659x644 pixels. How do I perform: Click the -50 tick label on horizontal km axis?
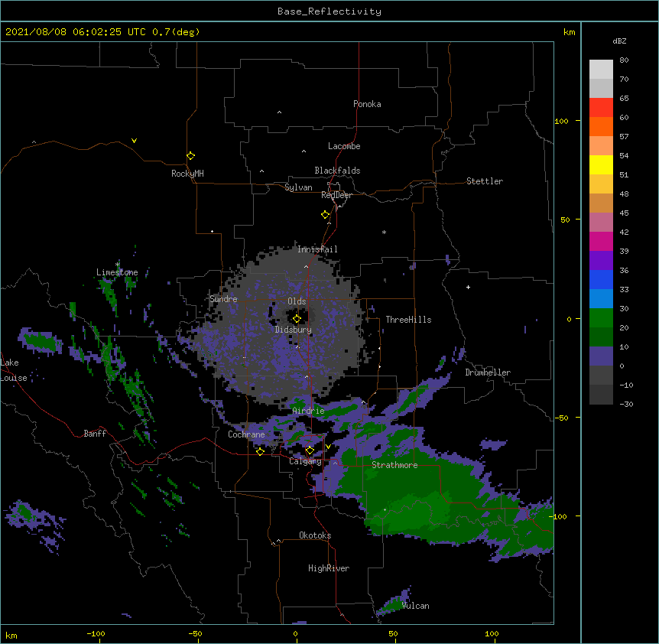point(195,633)
